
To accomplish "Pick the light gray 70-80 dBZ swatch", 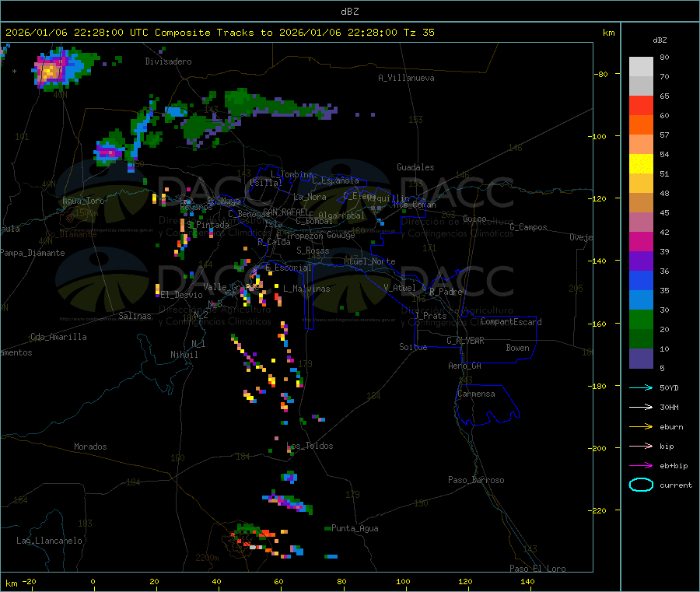I will 641,67.
